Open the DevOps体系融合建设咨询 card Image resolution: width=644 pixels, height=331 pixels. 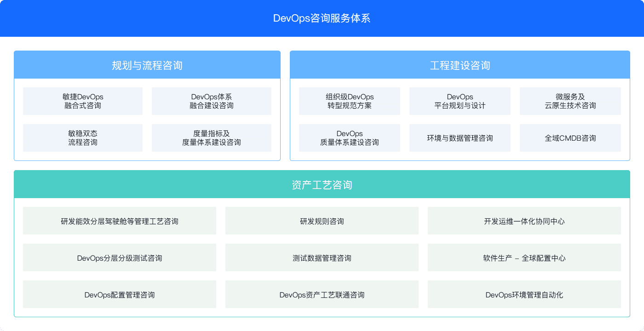[212, 101]
